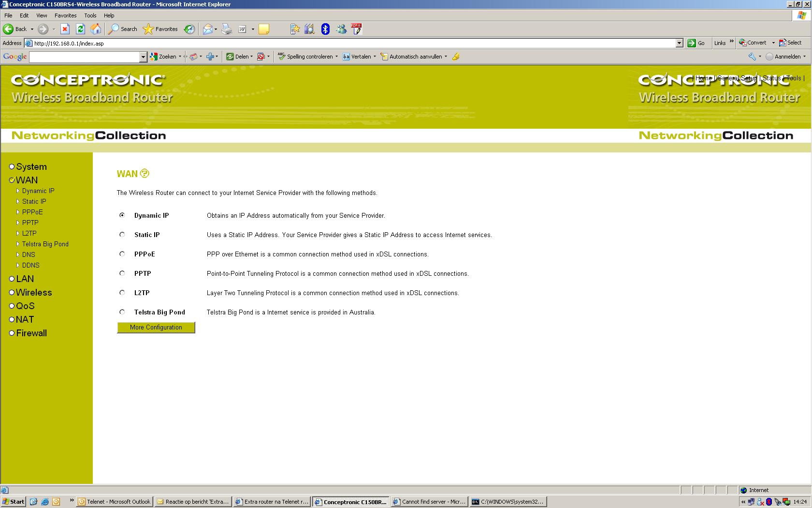The height and width of the screenshot is (508, 812).
Task: Expand the Google search box dropdown
Action: [143, 57]
